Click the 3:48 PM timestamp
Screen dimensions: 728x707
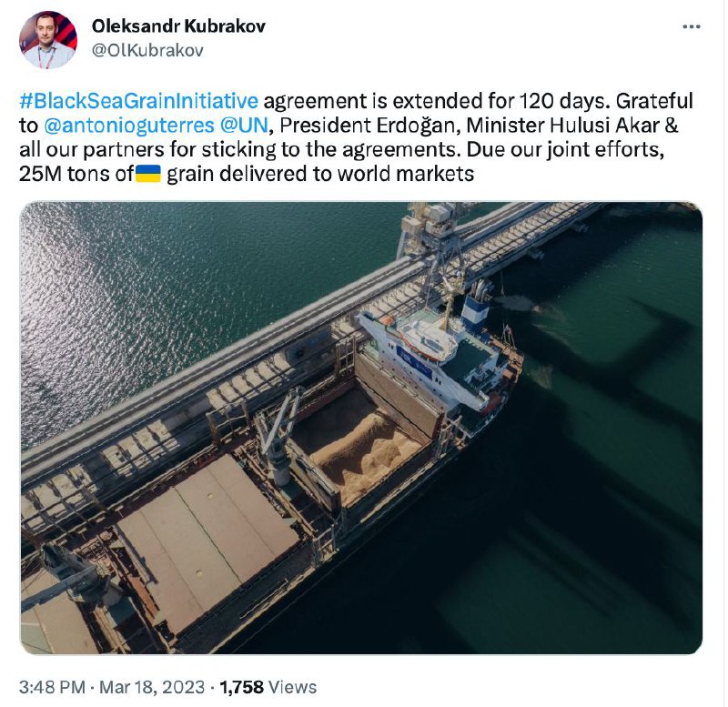(52, 687)
